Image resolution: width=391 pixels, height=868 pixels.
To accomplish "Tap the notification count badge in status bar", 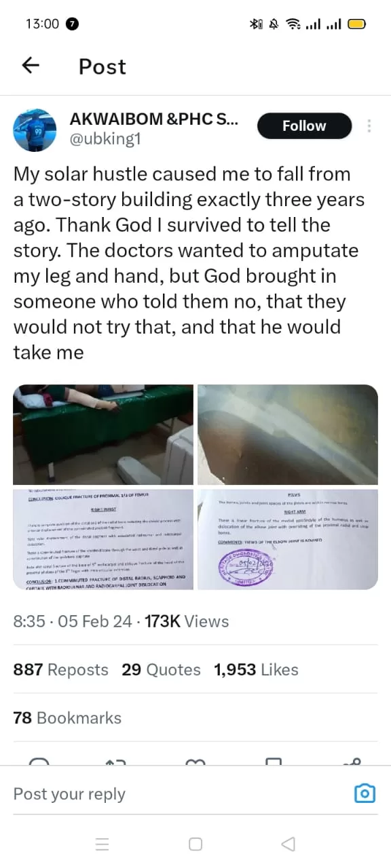I will click(x=73, y=24).
